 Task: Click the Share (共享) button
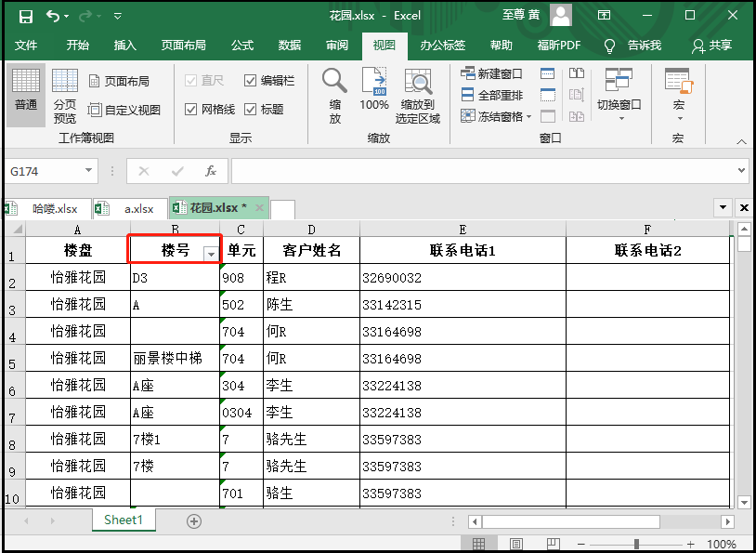tap(712, 46)
